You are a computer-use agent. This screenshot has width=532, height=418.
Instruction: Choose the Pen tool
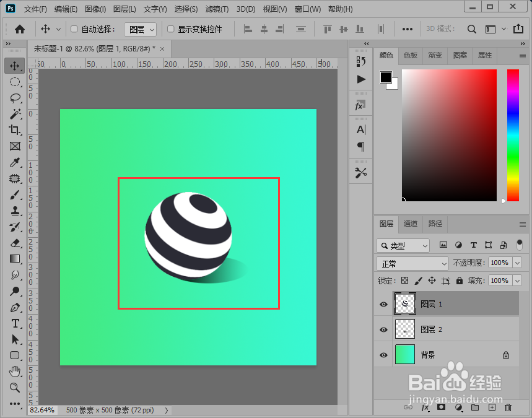tap(15, 307)
